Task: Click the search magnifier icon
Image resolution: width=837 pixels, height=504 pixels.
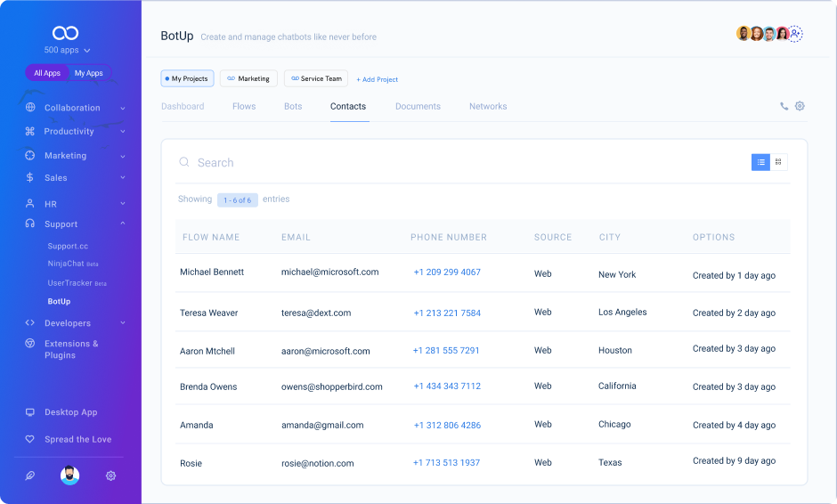Action: (184, 162)
